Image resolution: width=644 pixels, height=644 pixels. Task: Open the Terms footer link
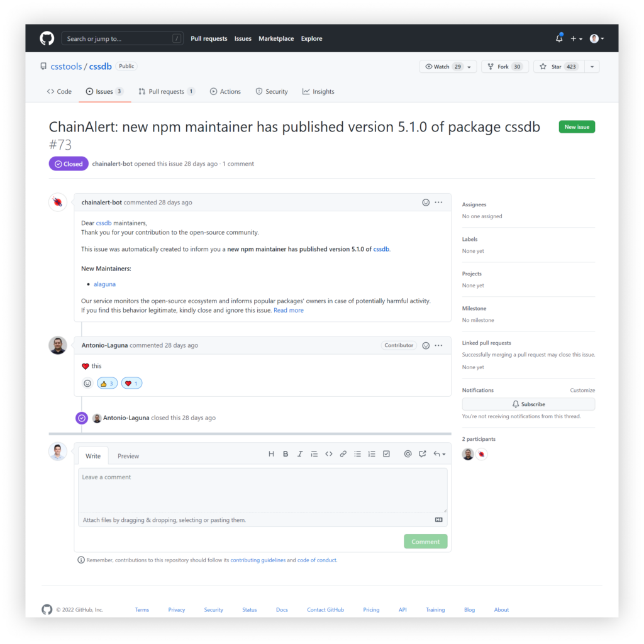pyautogui.click(x=142, y=610)
